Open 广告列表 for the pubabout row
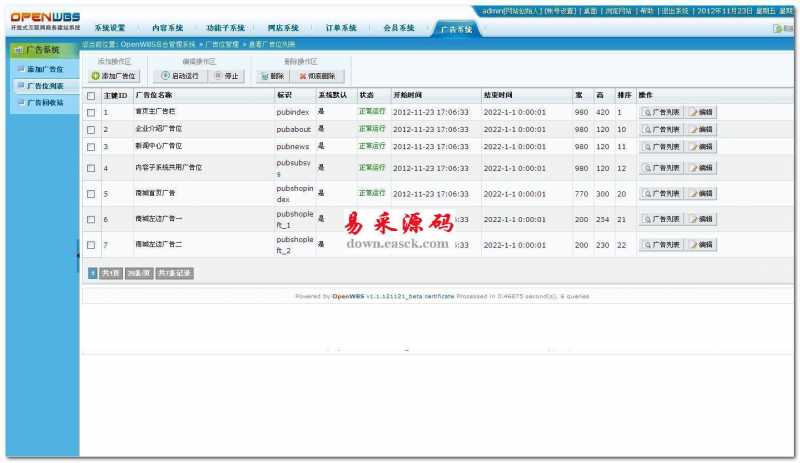This screenshot has height=463, width=800. 661,130
